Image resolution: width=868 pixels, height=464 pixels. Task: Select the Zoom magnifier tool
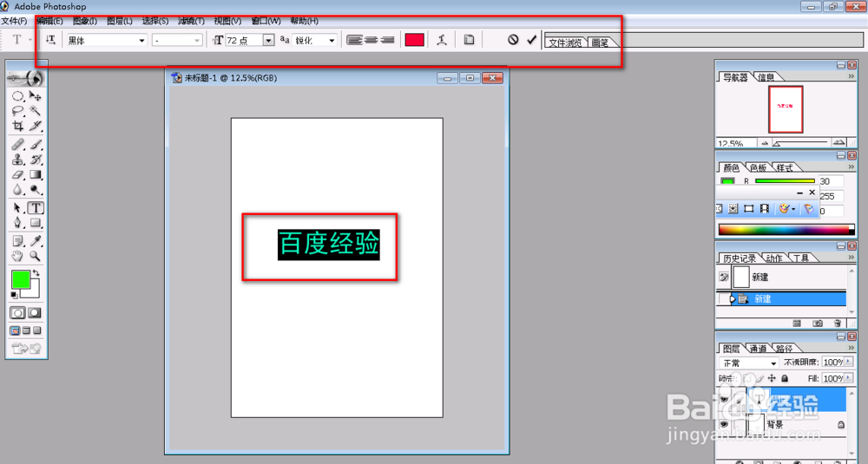pyautogui.click(x=36, y=256)
